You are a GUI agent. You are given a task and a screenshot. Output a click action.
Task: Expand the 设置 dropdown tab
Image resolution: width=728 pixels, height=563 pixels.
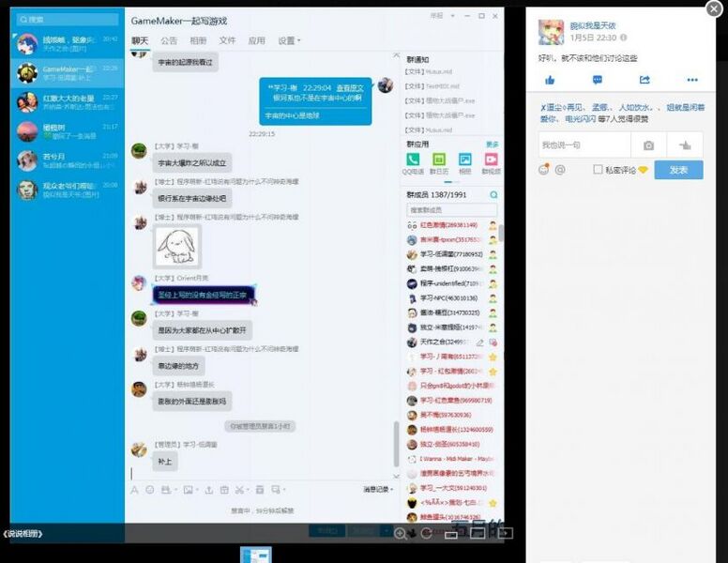[x=289, y=41]
